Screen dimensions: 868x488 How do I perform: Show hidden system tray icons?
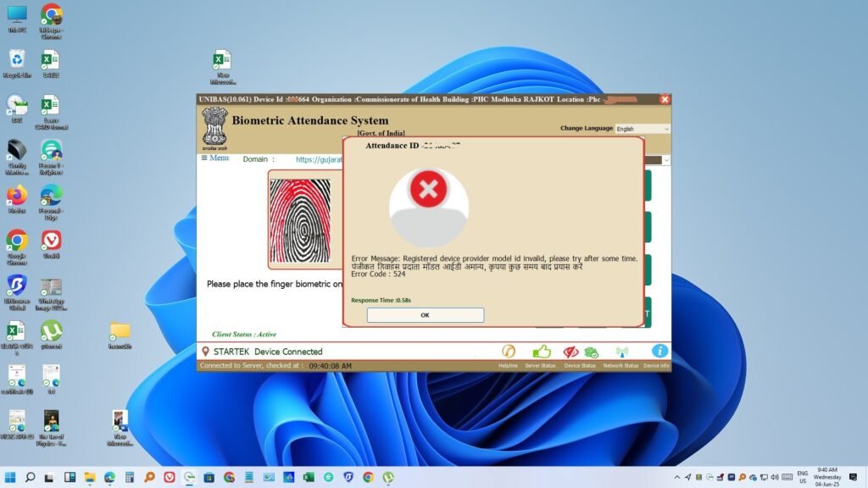tap(676, 477)
